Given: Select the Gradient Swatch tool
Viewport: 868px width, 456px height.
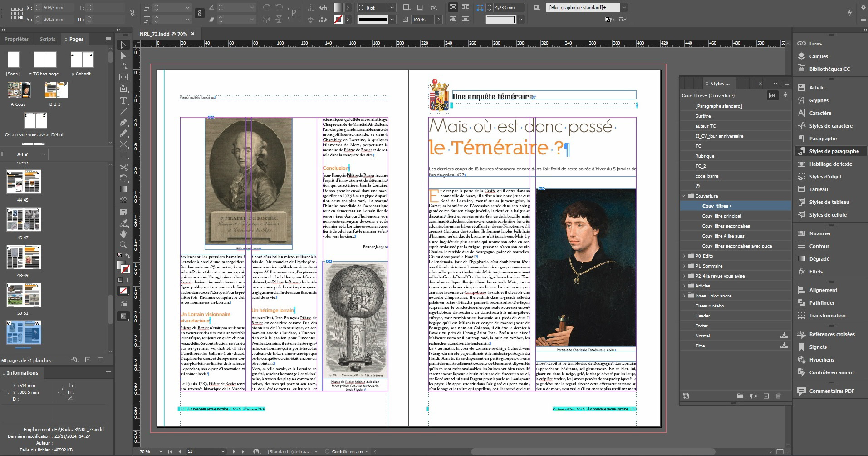Looking at the screenshot, I should coord(123,188).
